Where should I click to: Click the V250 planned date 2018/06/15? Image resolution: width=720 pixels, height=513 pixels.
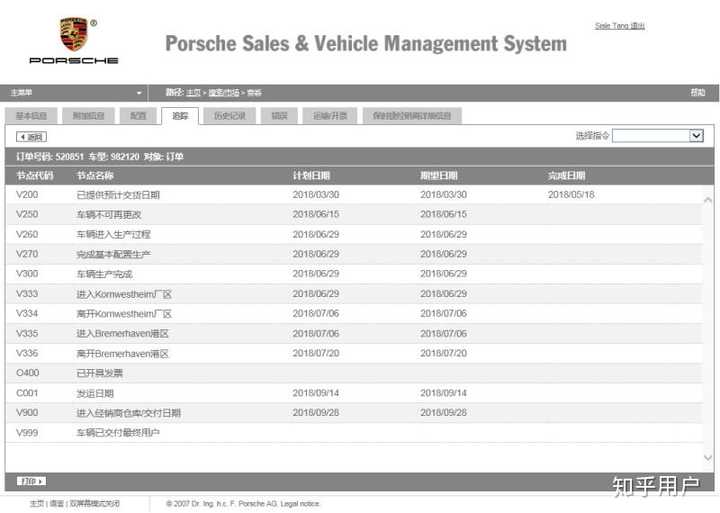coord(316,214)
